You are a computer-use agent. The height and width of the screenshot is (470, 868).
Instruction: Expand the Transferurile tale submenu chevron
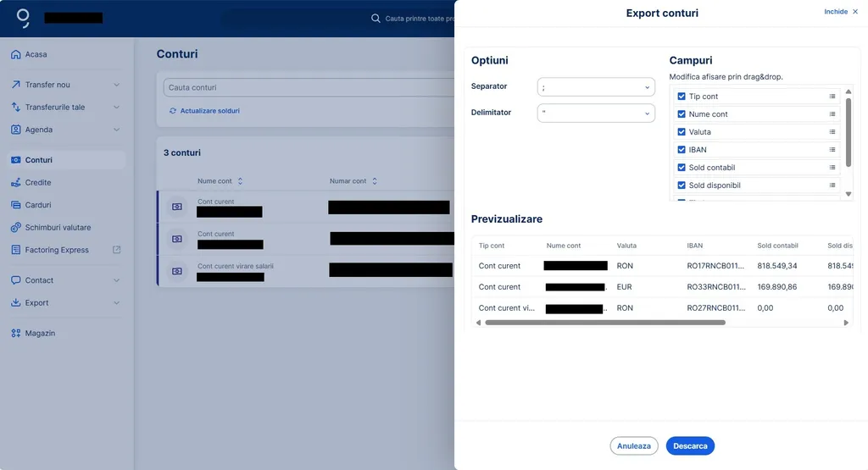click(117, 107)
